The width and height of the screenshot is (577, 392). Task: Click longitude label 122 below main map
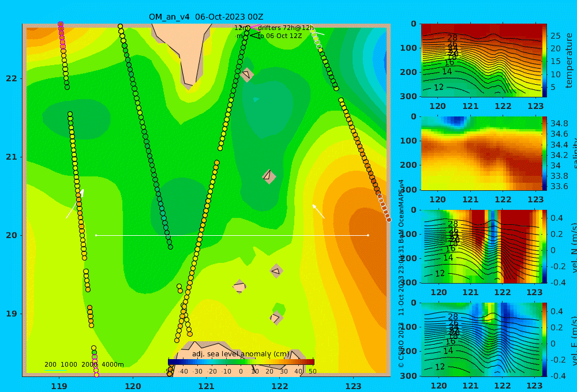(280, 386)
